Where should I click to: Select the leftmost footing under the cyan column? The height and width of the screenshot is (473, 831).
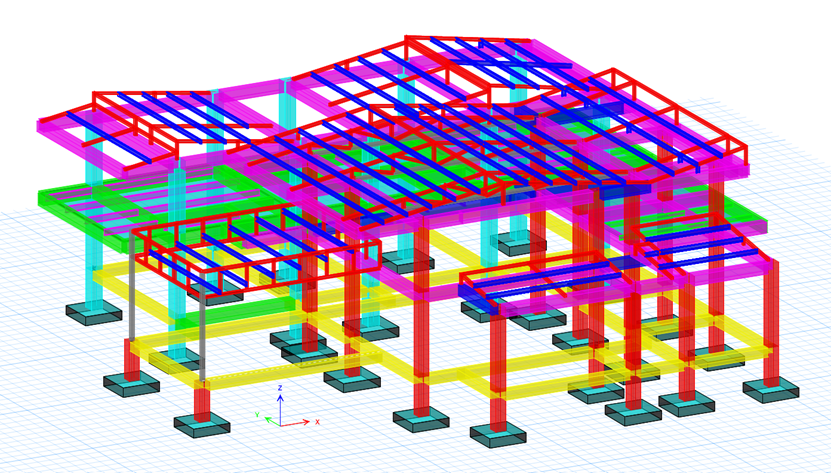coord(94,313)
